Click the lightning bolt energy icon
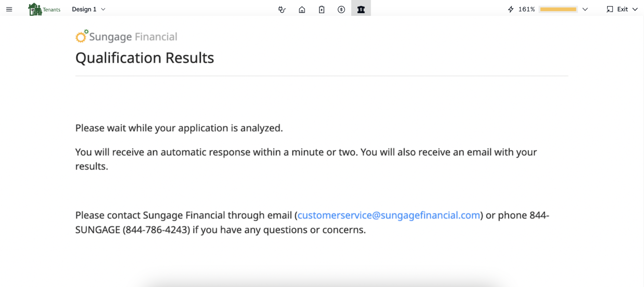Image resolution: width=644 pixels, height=287 pixels. [511, 9]
